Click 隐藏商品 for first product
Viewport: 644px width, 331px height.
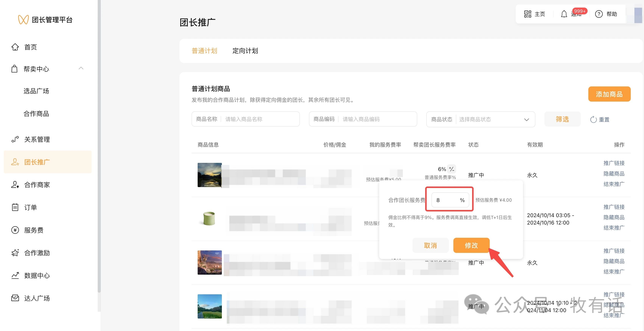point(614,173)
